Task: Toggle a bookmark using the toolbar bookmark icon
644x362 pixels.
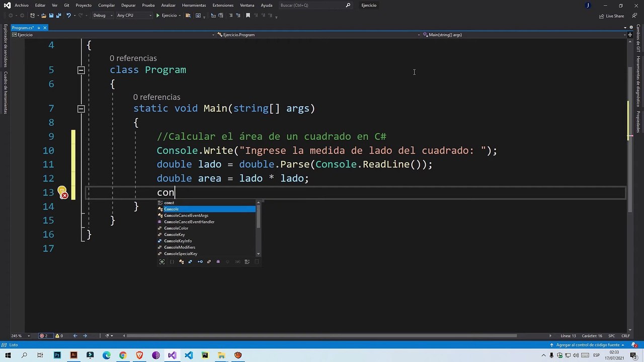Action: point(248,16)
